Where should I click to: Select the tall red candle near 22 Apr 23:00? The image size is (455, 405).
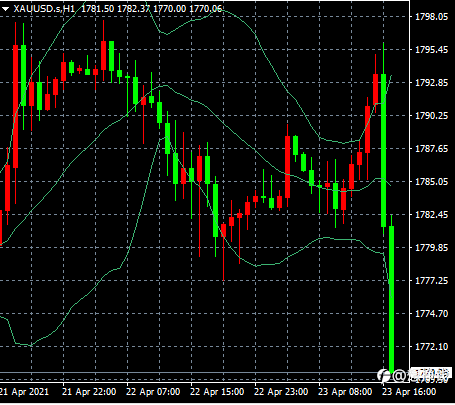(287, 167)
